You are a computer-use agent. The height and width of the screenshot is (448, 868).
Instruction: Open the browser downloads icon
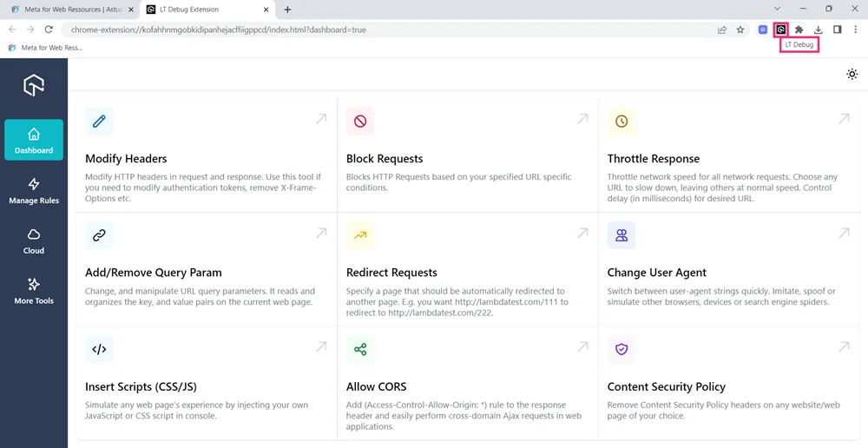click(819, 30)
